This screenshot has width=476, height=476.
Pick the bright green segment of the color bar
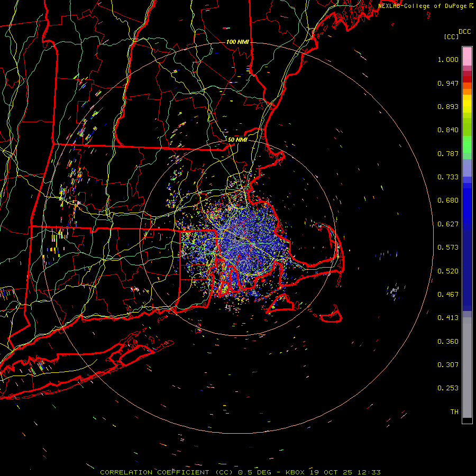tap(467, 144)
